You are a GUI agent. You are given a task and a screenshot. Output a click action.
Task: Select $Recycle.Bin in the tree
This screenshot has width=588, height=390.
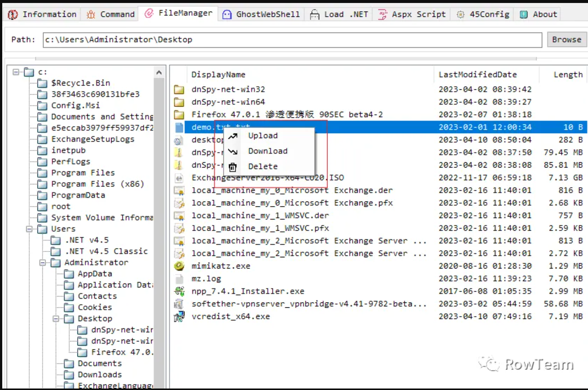(x=80, y=83)
